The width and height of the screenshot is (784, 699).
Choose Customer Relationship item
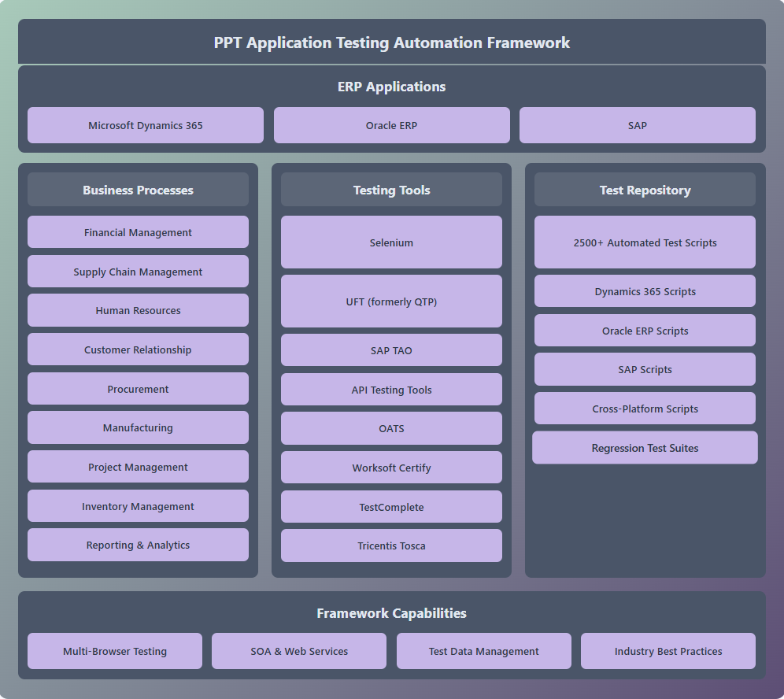coord(138,349)
